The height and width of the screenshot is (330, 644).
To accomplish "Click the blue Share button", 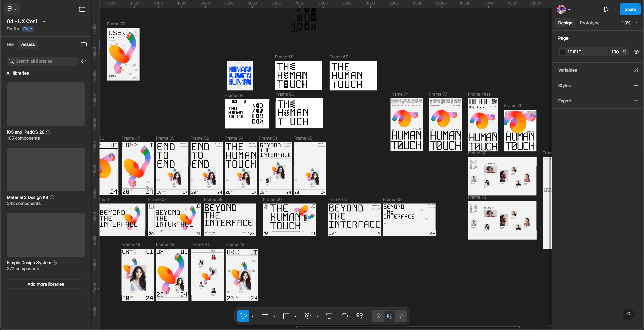I will tap(630, 9).
